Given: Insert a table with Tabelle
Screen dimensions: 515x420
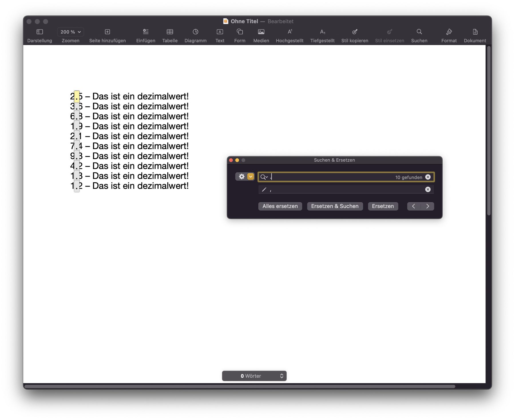Looking at the screenshot, I should (x=170, y=35).
